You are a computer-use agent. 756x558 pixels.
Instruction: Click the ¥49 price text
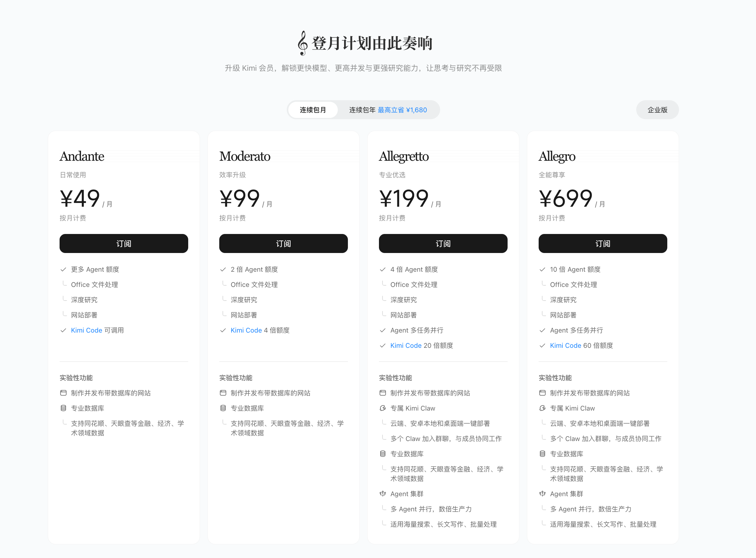[x=80, y=198]
